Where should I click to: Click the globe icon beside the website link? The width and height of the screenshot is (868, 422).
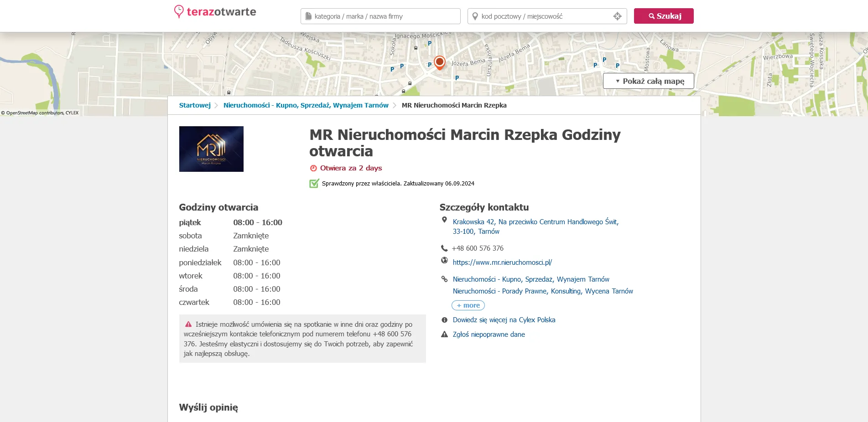[444, 260]
